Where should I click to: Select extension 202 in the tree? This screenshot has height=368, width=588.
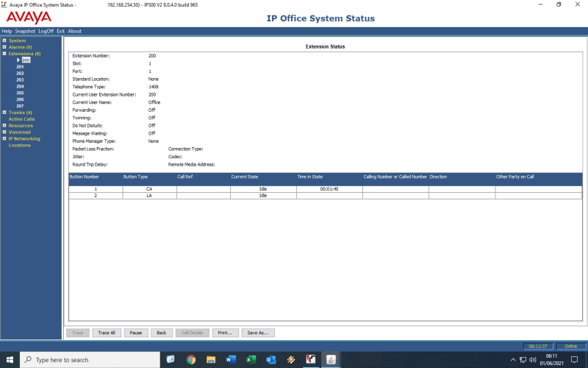[x=20, y=73]
